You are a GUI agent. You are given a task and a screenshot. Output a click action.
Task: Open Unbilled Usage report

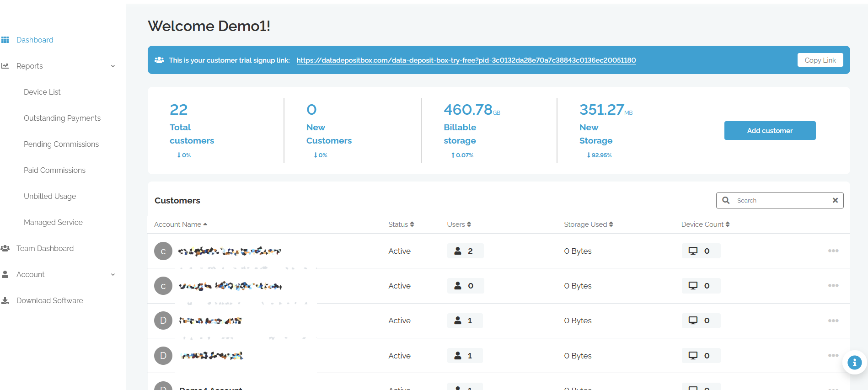50,196
